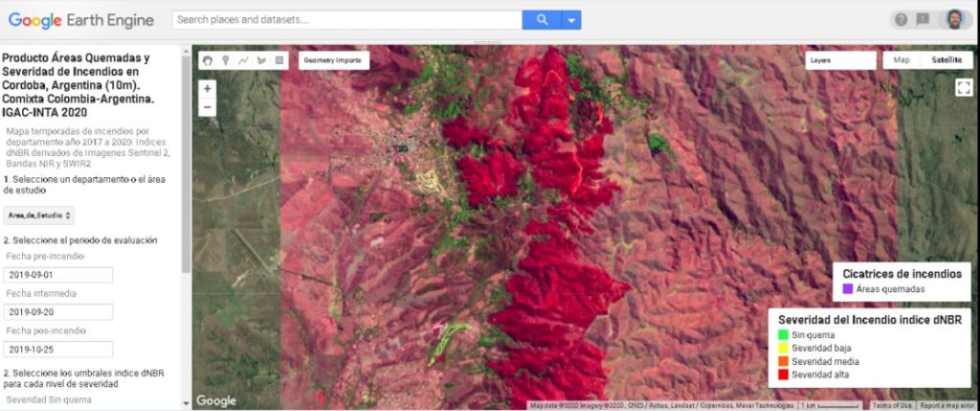Screen dimensions: 980x411
Task: Click the search magnifier button
Action: [x=542, y=20]
